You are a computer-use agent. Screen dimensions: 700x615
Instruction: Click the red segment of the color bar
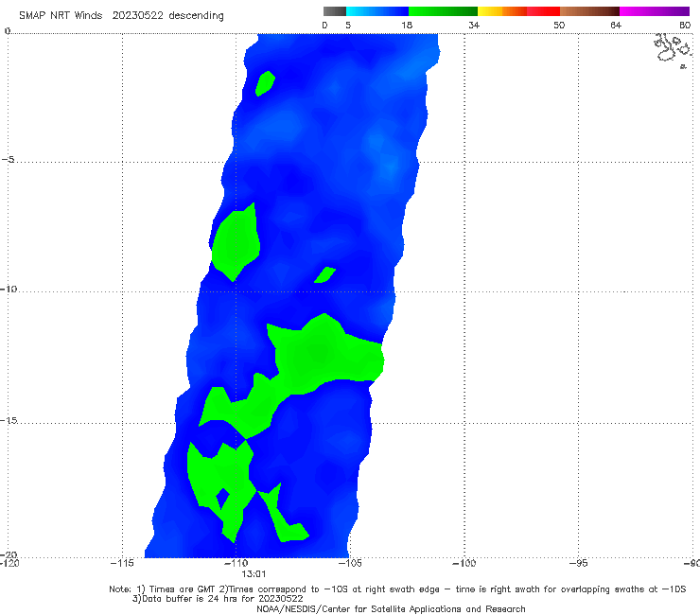coord(543,11)
